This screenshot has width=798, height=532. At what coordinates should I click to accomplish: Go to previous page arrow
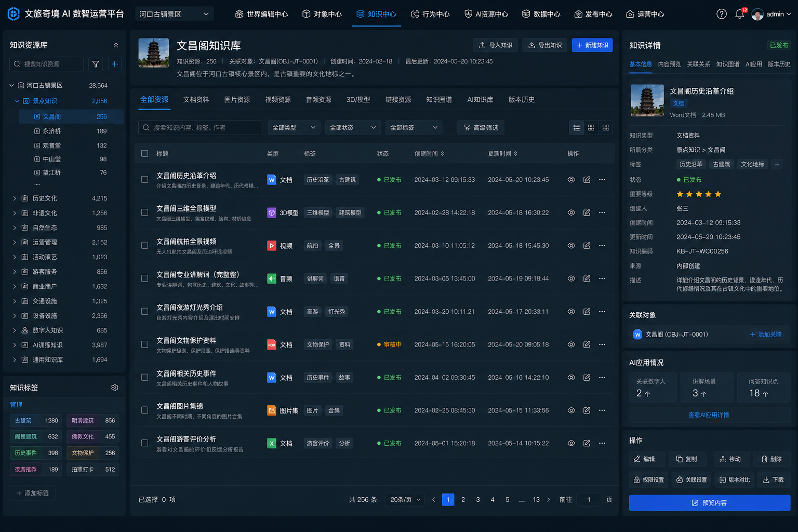[x=433, y=500]
